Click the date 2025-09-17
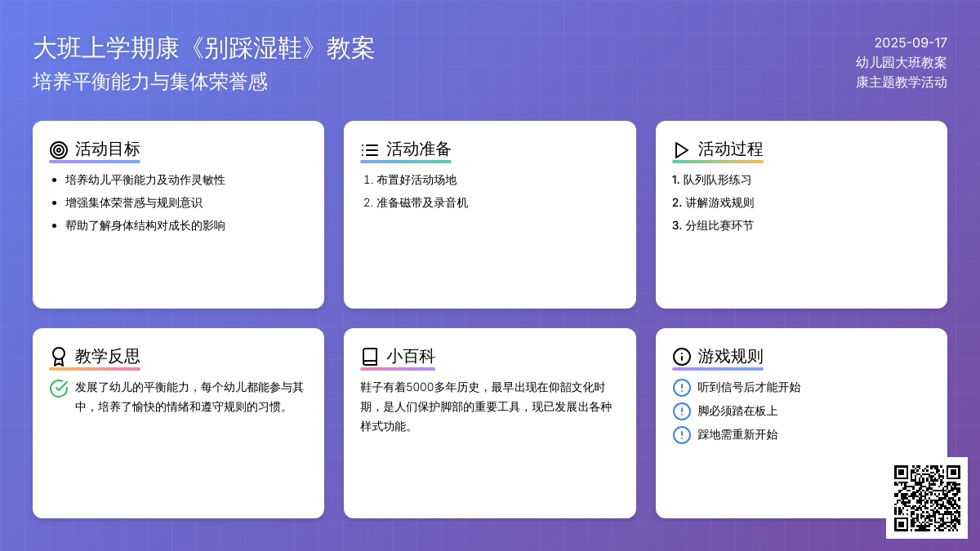Viewport: 980px width, 551px height. point(910,43)
